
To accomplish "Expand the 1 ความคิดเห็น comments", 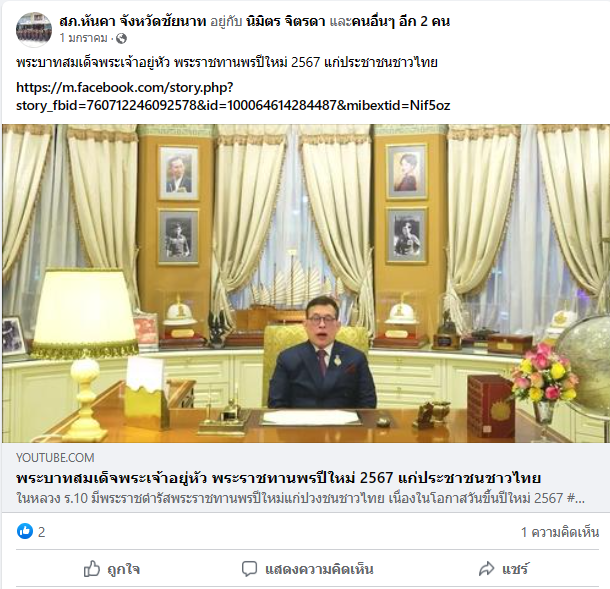I will [x=560, y=532].
